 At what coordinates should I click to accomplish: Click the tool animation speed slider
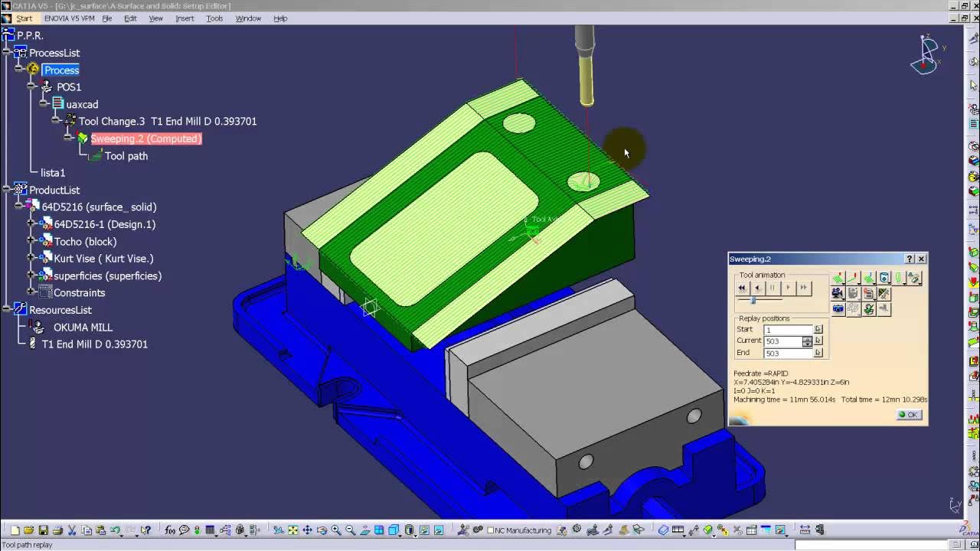coord(753,300)
